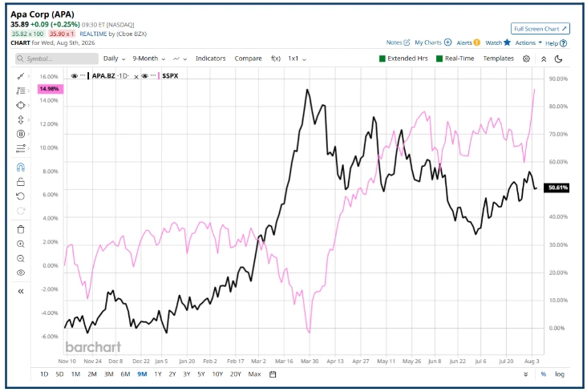
Task: Click the greyed redo arrow icon
Action: (21, 211)
